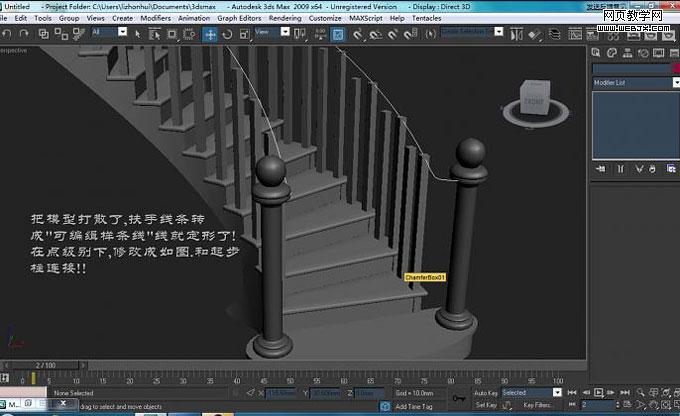Open the Modifiers menu
This screenshot has height=416, width=680.
pyautogui.click(x=156, y=18)
